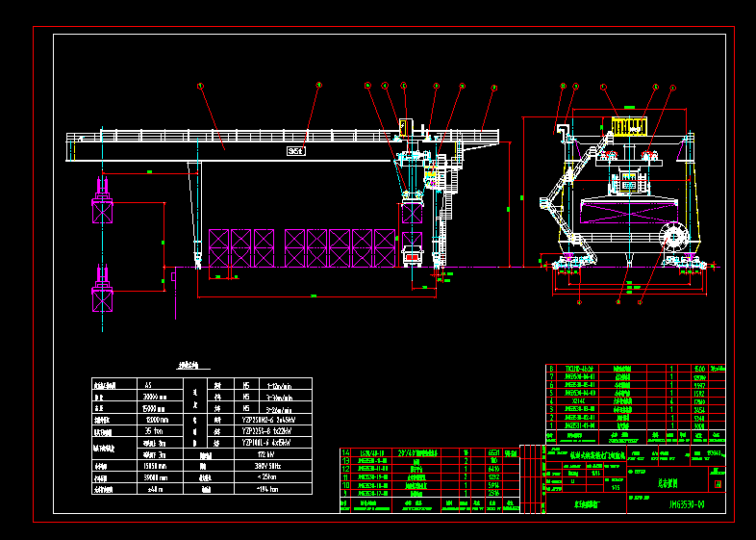The image size is (756, 540).
Task: Click item number 1 in upper parts list
Action: point(551,426)
